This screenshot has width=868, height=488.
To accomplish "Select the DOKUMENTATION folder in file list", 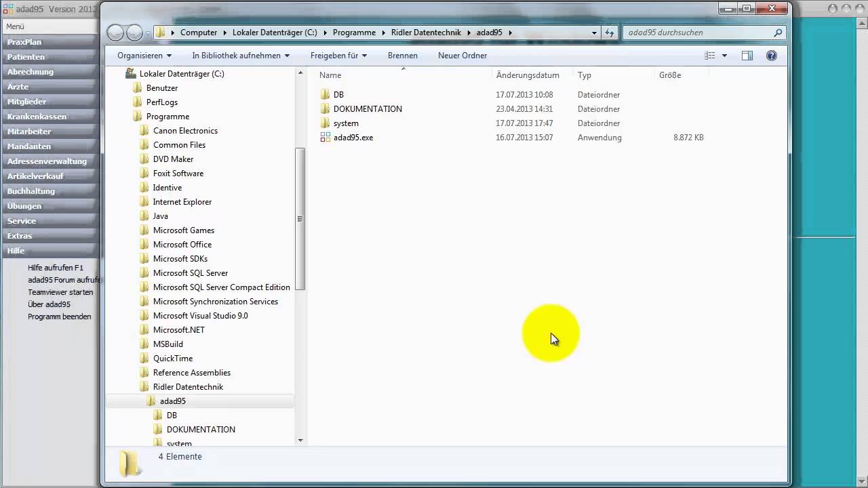I will 367,109.
